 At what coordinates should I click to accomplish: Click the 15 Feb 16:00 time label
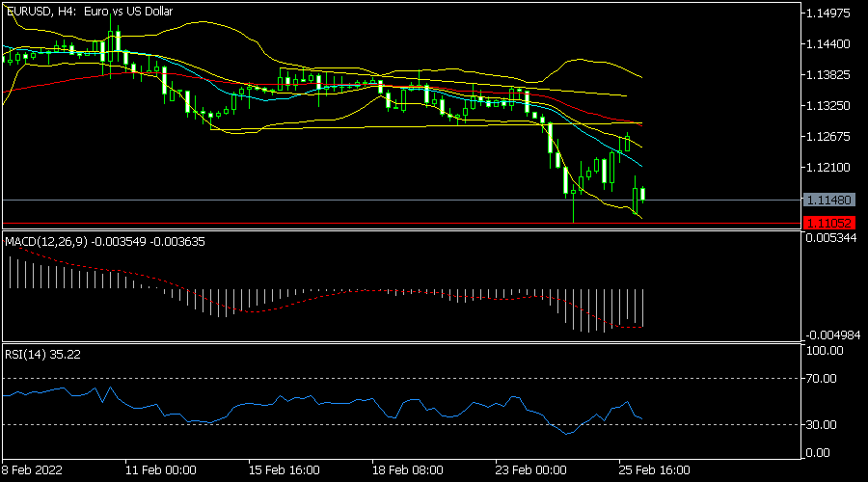284,470
